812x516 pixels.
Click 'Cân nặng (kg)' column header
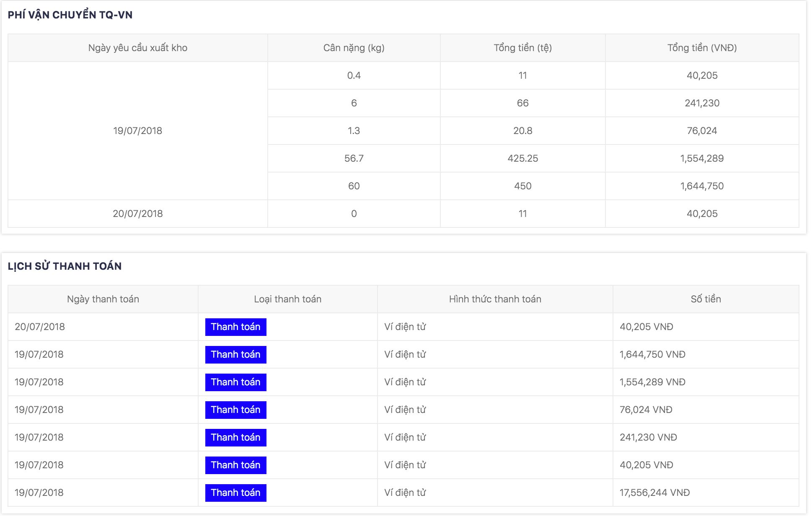point(354,48)
